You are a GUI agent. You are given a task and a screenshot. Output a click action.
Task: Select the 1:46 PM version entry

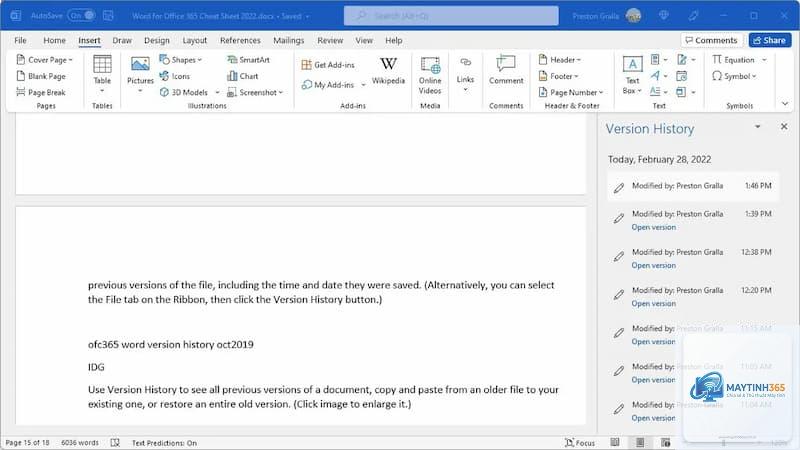[693, 186]
